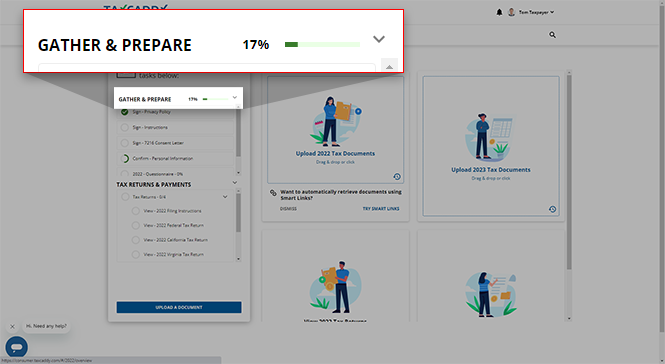Open the chat support launcher icon
This screenshot has height=364, width=665.
[17, 347]
